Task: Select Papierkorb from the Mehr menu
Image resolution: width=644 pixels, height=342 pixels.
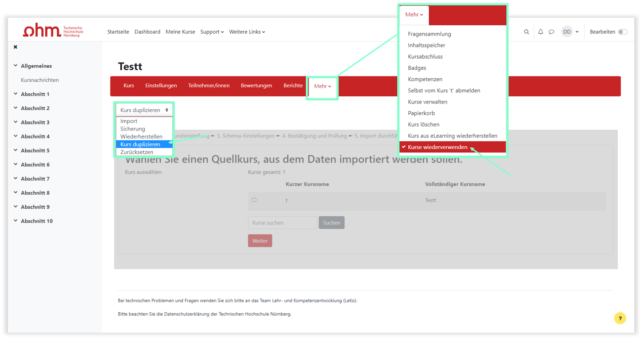Action: [421, 113]
